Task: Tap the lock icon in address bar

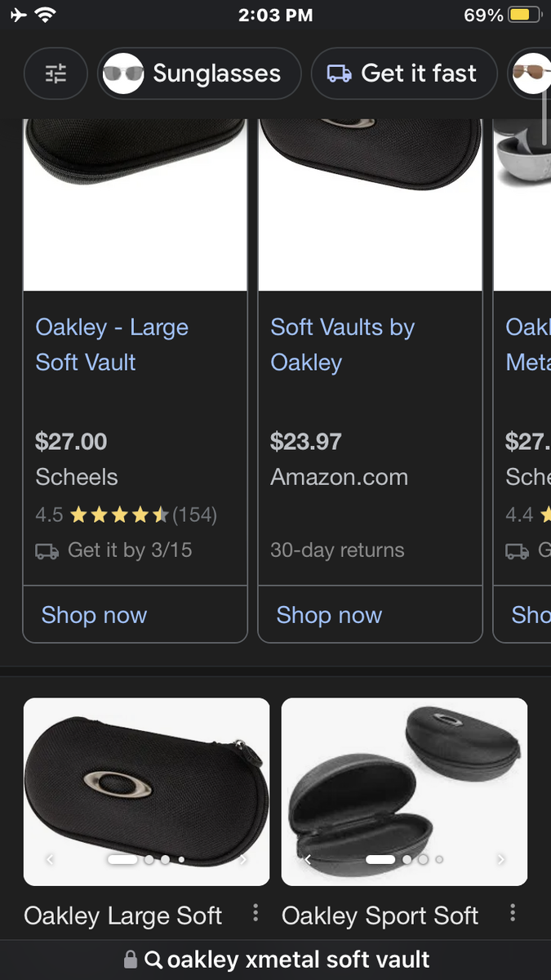Action: point(130,960)
